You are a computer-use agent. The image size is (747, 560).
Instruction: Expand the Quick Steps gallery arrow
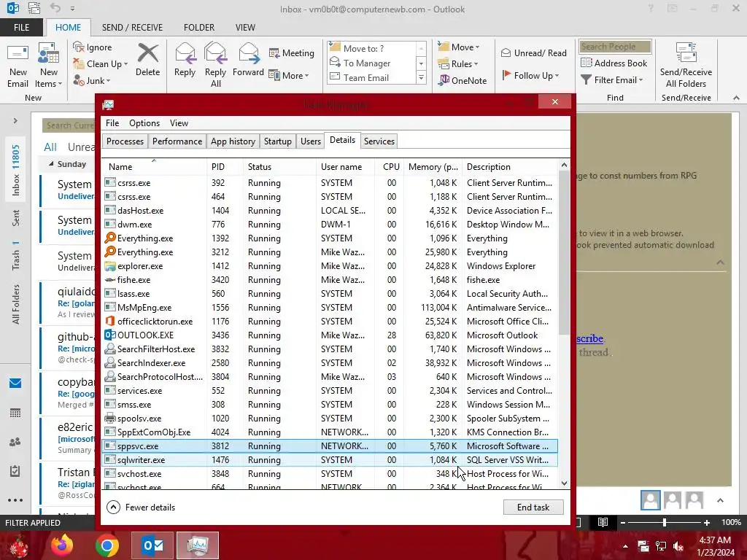(x=421, y=77)
